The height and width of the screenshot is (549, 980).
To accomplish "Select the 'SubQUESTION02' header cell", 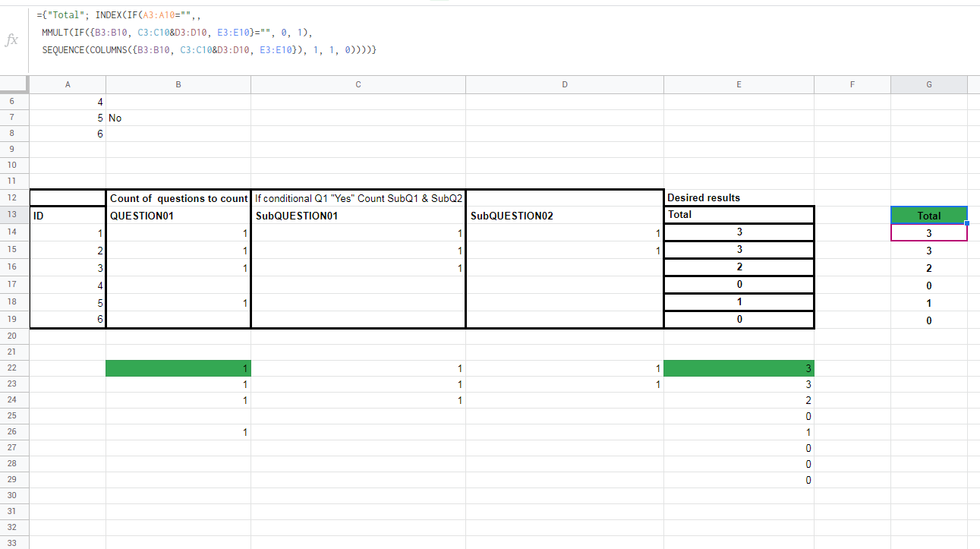I will click(x=565, y=216).
